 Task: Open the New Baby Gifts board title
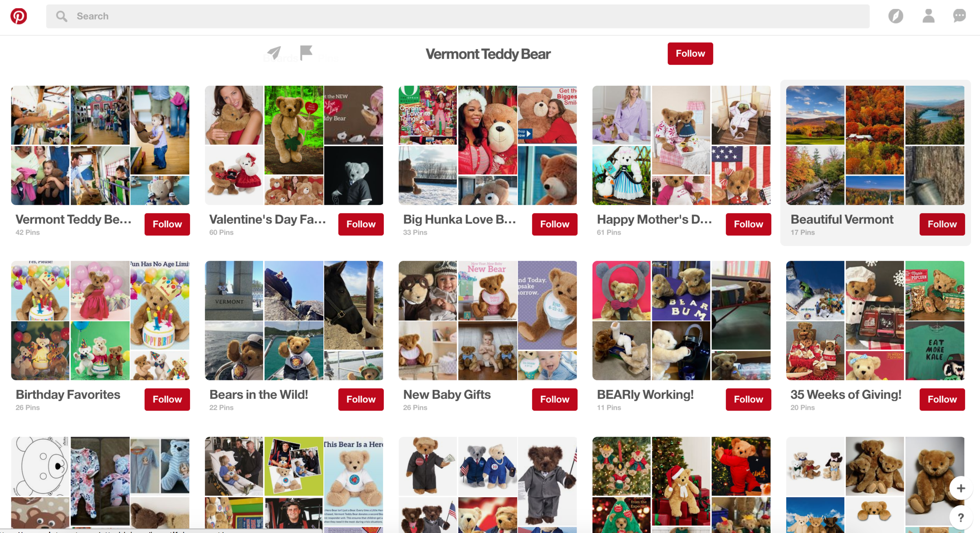[447, 394]
